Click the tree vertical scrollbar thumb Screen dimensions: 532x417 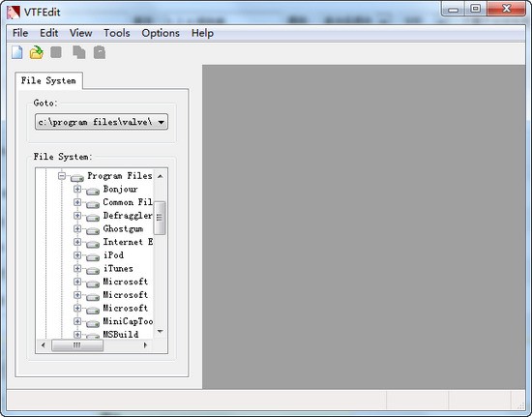pos(160,218)
